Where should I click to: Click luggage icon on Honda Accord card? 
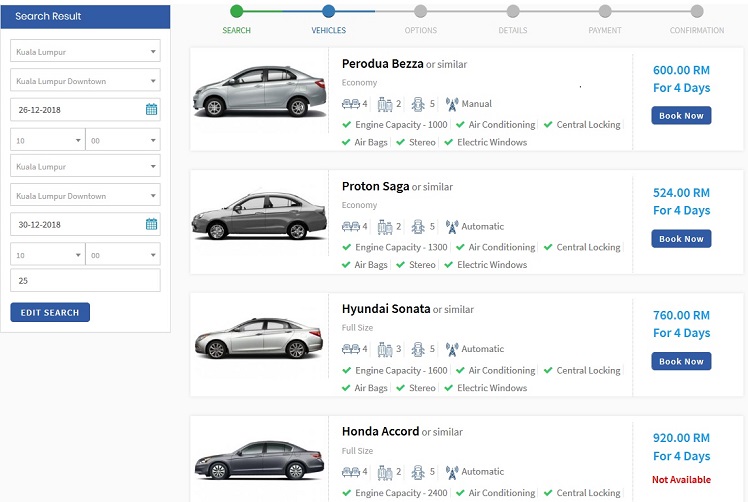point(384,471)
